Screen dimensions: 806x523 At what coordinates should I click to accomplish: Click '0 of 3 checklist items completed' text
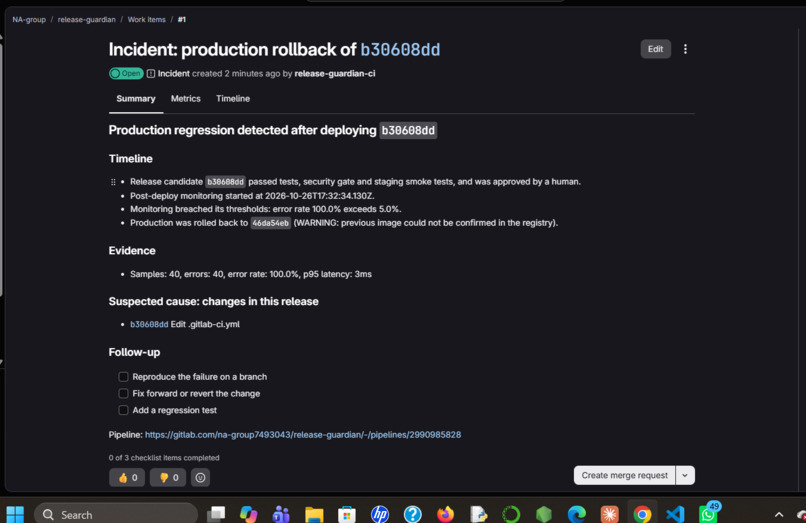(x=164, y=458)
